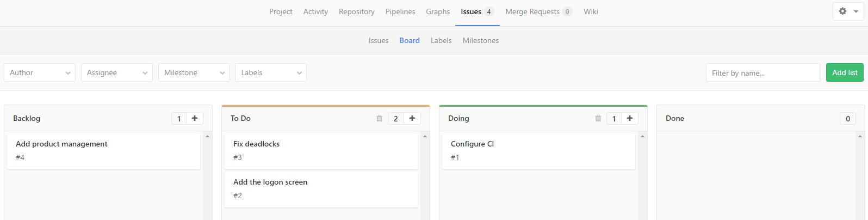Click plus icon in Backlog list header
This screenshot has width=868, height=220.
(195, 118)
